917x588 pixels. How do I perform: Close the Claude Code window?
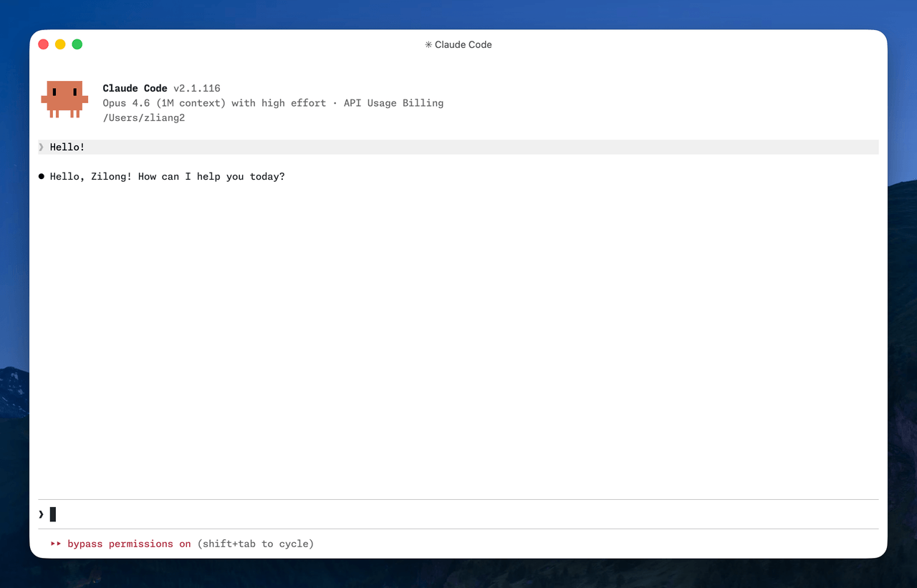(43, 44)
